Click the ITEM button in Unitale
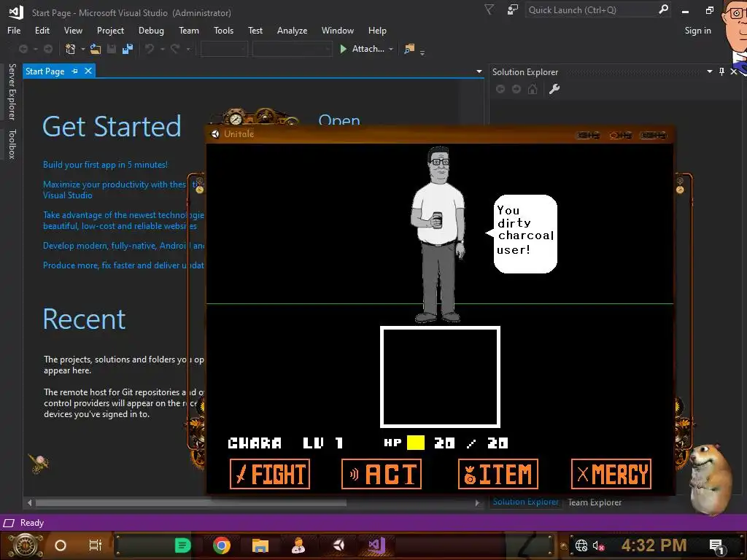 click(x=498, y=474)
